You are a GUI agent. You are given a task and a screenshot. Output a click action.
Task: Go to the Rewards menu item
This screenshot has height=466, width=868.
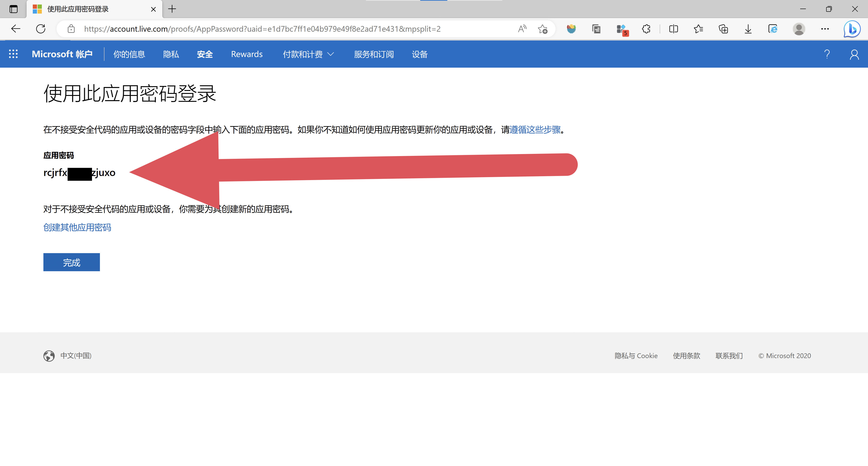click(247, 54)
